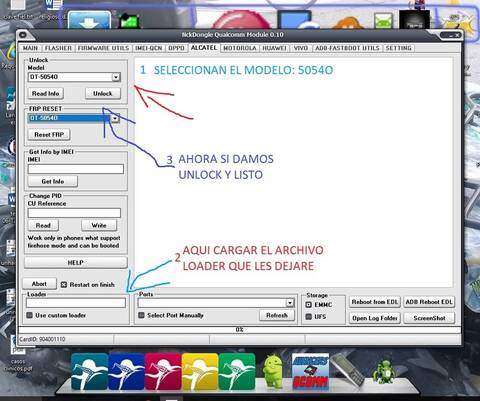The image size is (480, 401).
Task: Expand the Ports dropdown
Action: pyautogui.click(x=290, y=303)
